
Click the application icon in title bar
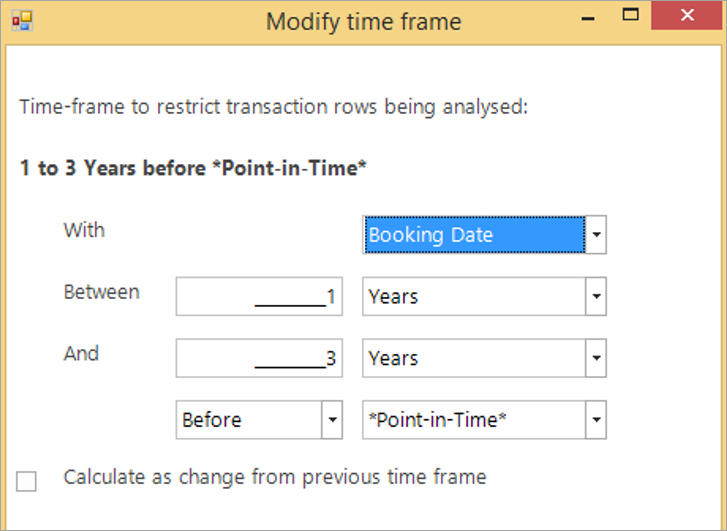[22, 21]
